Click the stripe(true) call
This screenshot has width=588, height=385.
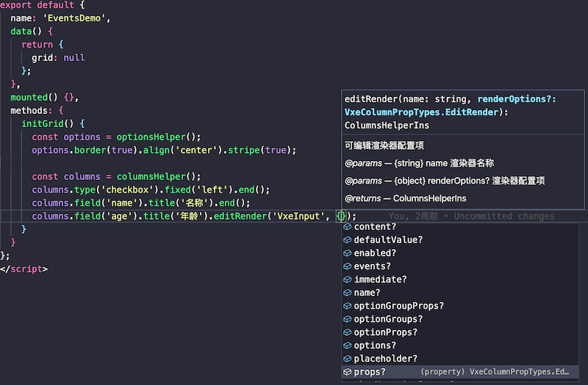(x=260, y=151)
